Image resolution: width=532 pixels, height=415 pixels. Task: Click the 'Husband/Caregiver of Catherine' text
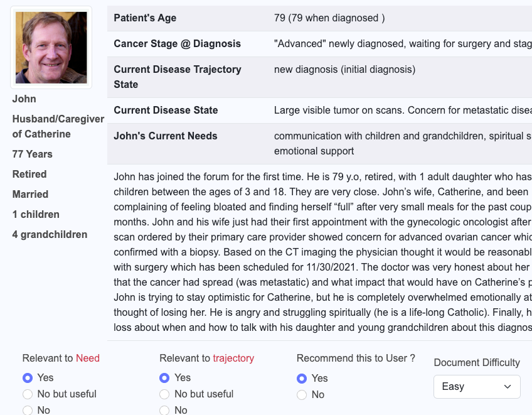pyautogui.click(x=58, y=126)
